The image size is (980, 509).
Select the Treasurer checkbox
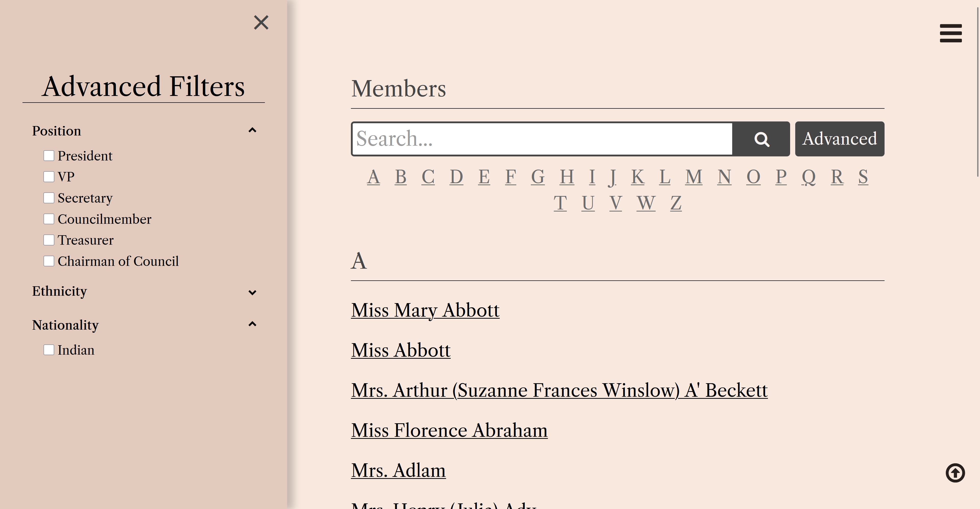[49, 240]
